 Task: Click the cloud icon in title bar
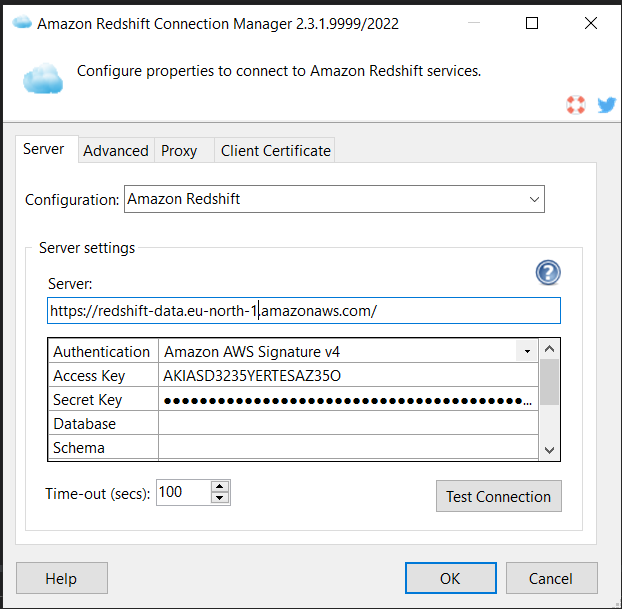click(x=22, y=23)
